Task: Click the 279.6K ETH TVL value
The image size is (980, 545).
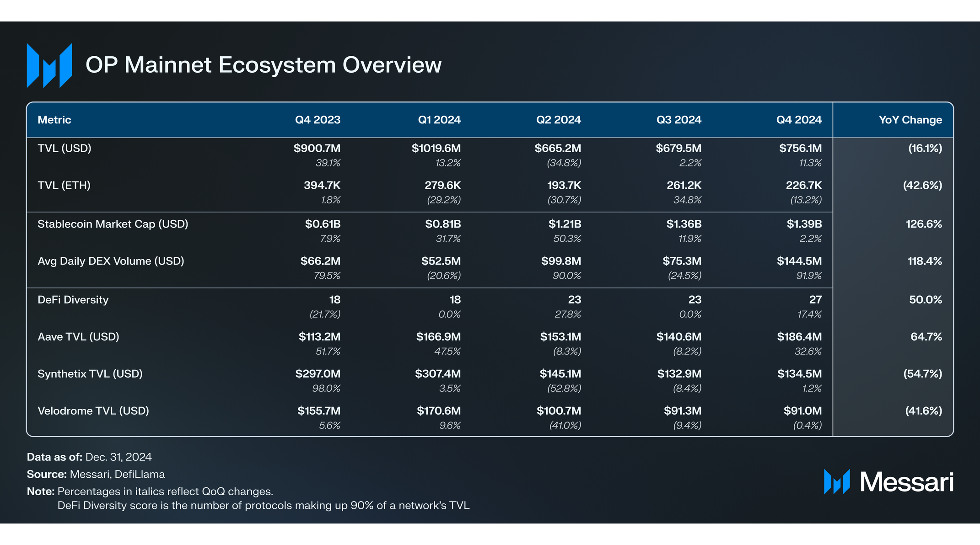Action: point(442,185)
